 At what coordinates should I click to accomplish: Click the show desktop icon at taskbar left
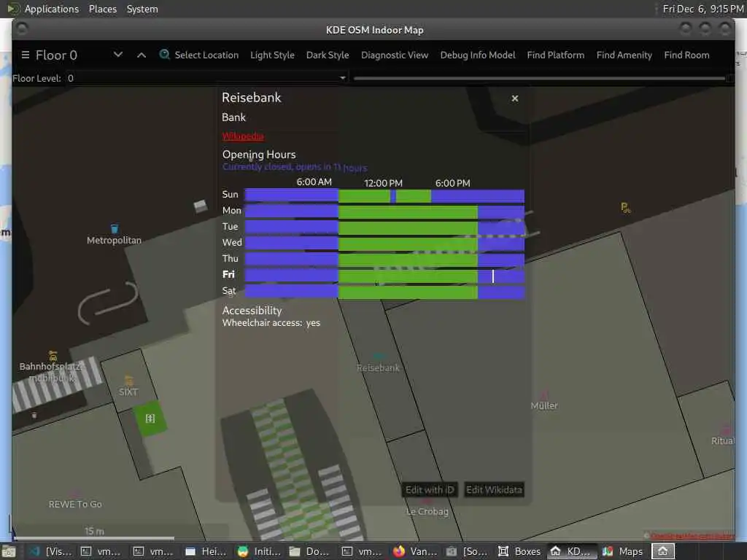(9, 551)
